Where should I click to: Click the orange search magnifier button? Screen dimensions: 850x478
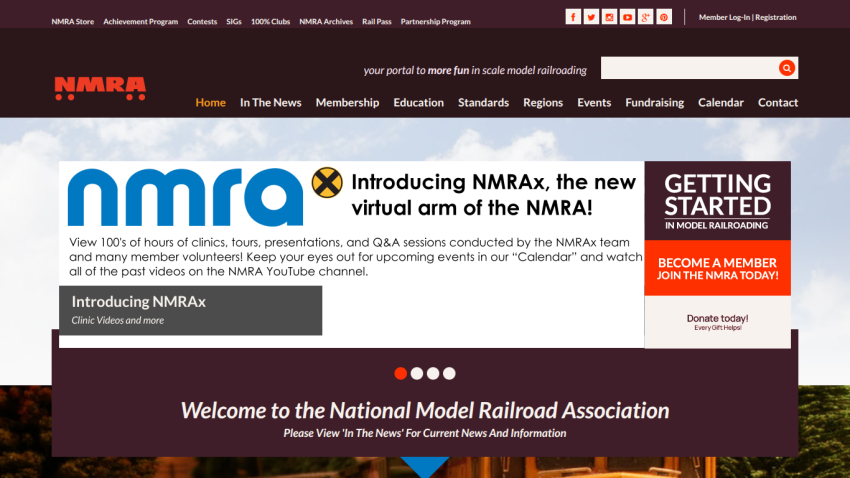click(x=787, y=68)
